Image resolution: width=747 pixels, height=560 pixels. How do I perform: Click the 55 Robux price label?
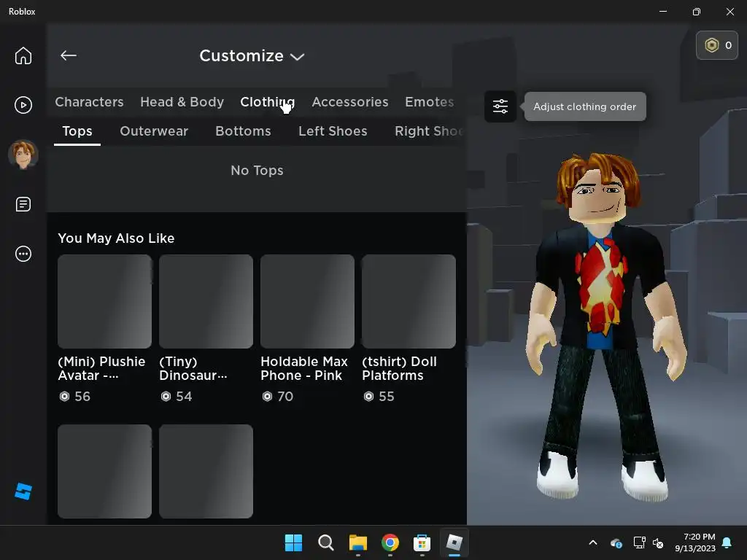379,396
